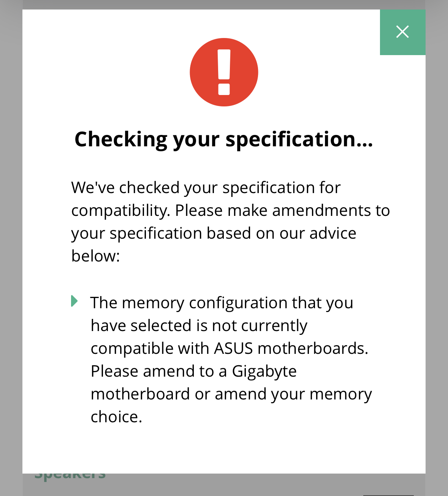Click the "We've checked your specification" line
The width and height of the screenshot is (448, 496).
[206, 188]
